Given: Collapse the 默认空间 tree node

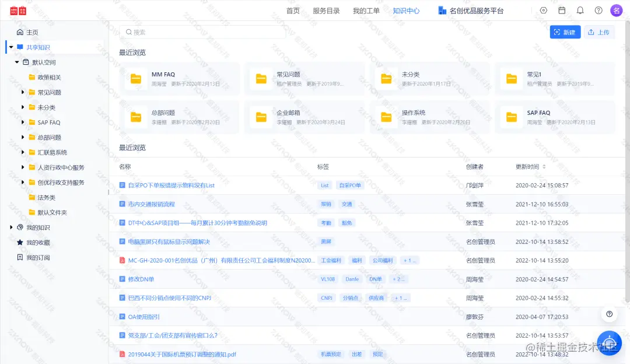Looking at the screenshot, I should tap(16, 62).
